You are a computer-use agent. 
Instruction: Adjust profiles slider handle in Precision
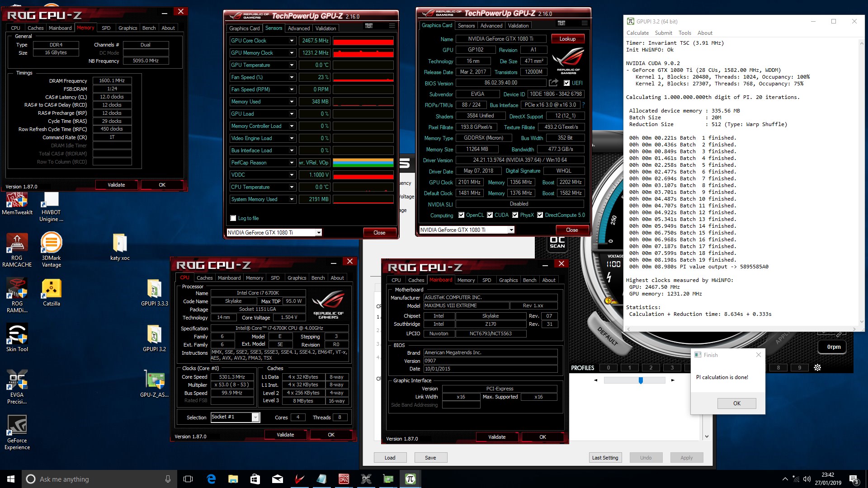tap(641, 380)
